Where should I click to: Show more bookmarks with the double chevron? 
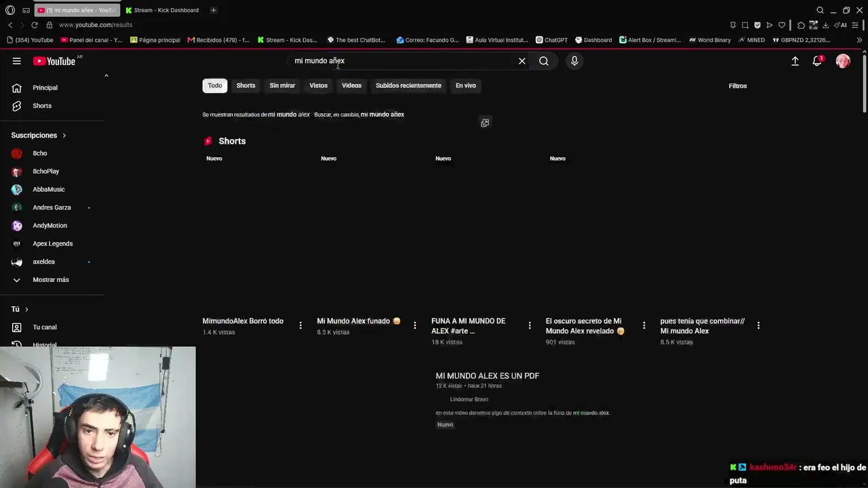pos(859,40)
